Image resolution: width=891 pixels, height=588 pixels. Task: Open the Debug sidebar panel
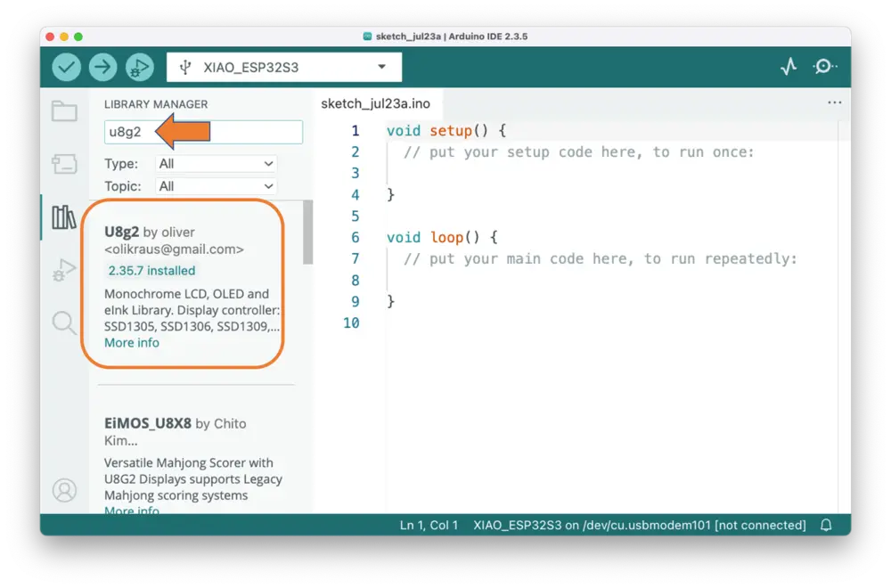tap(64, 270)
